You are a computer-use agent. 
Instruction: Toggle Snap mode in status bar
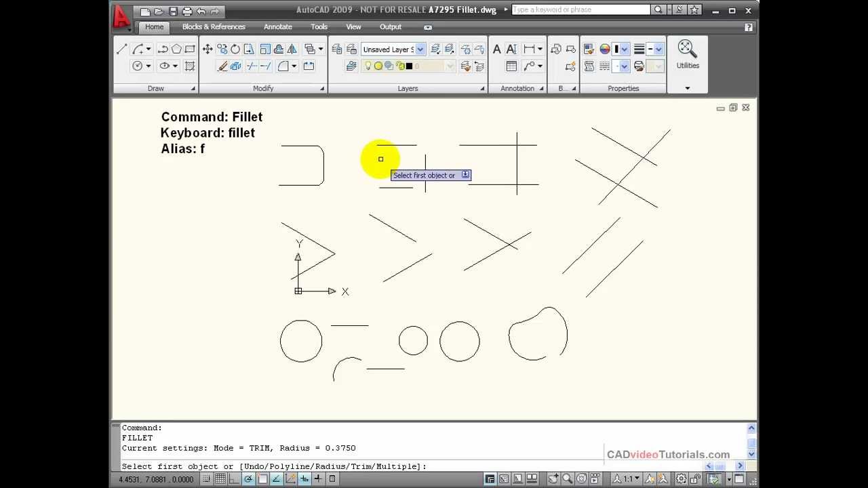tap(206, 479)
